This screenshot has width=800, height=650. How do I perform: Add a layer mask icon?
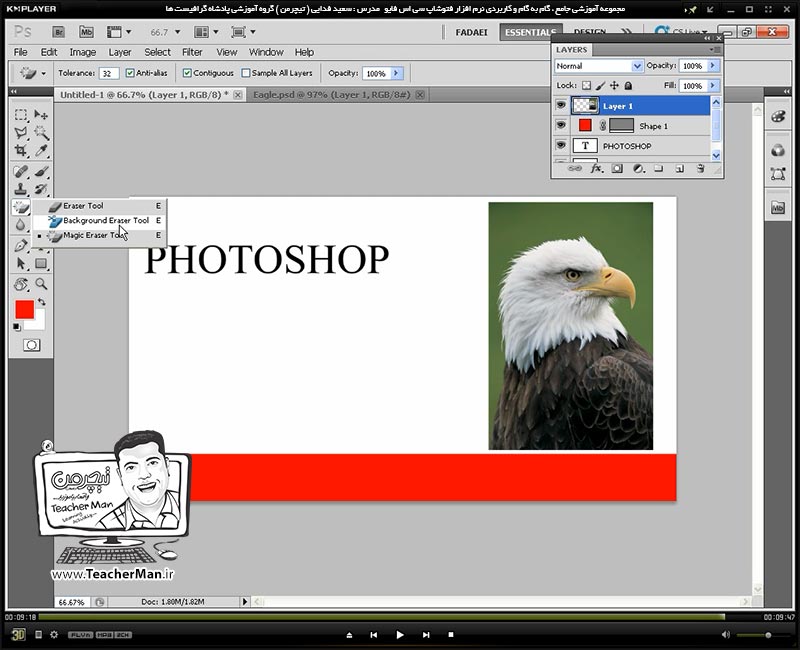click(x=617, y=168)
